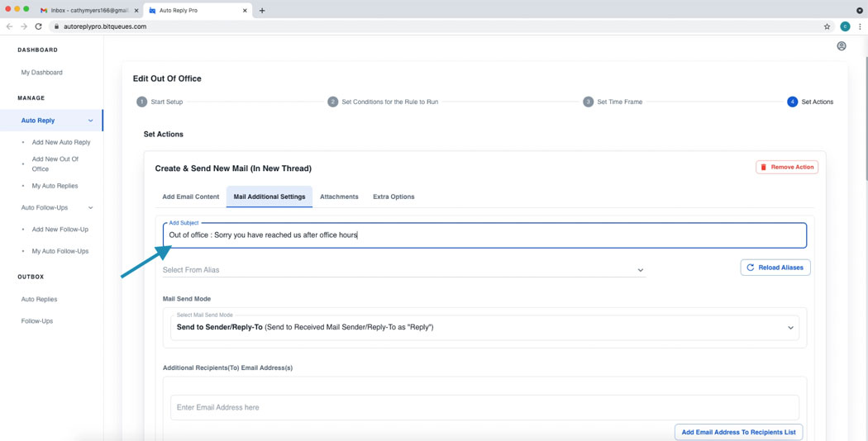Click the Remove Action button
This screenshot has height=441, width=868.
pyautogui.click(x=787, y=167)
